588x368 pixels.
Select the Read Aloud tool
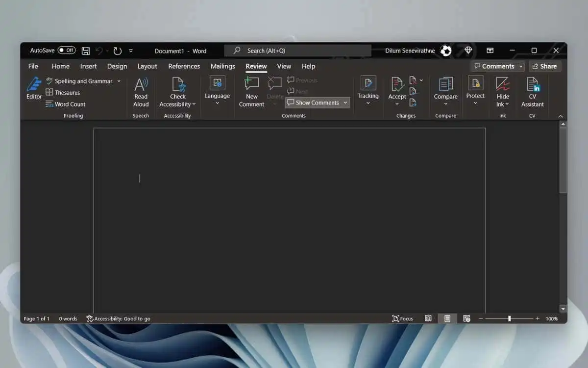pyautogui.click(x=141, y=91)
